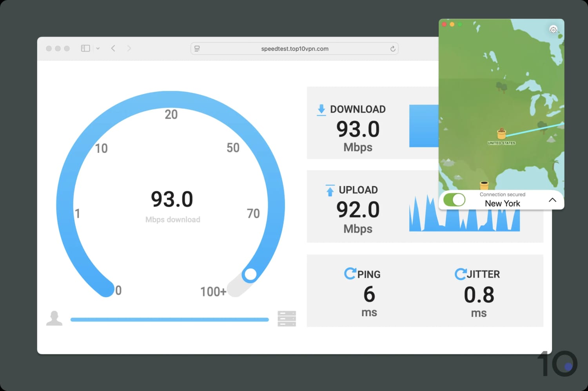Click the user silhouette icon below the gauge
Screen dimensions: 588x391
click(54, 318)
